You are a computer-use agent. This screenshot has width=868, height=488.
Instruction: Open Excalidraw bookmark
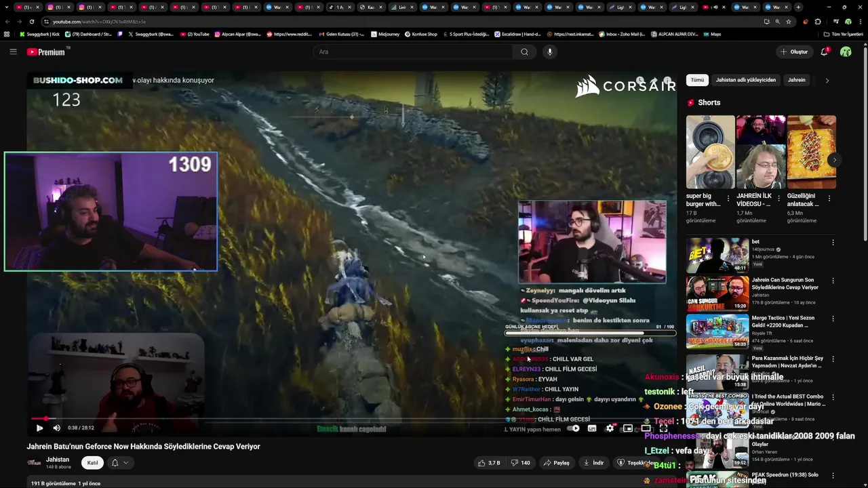coord(517,34)
